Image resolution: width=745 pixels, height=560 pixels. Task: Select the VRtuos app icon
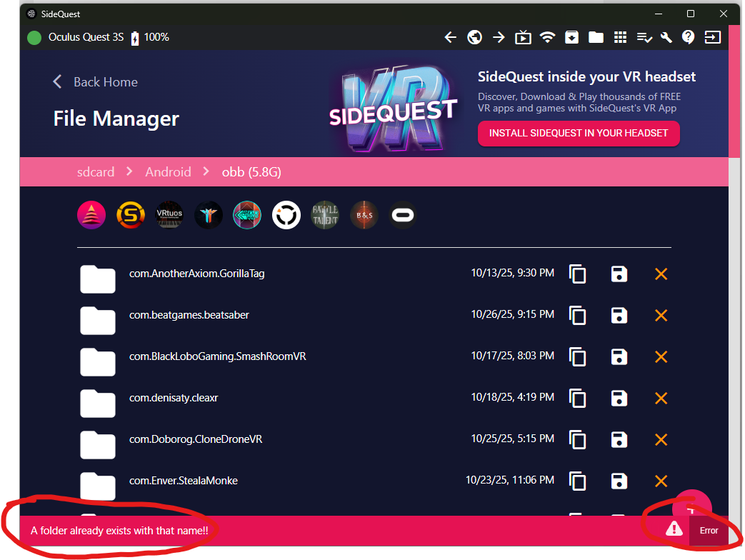pyautogui.click(x=169, y=215)
